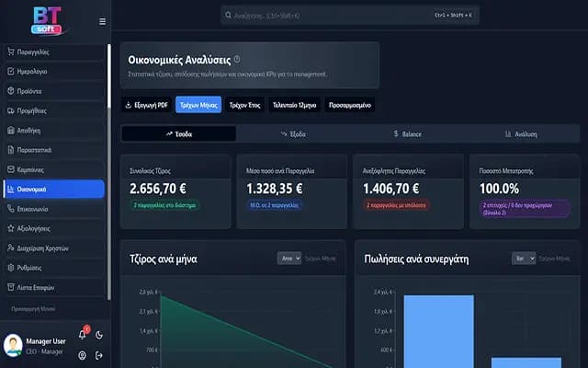Click the search magnifier icon
Screen dimensions: 588x368
click(x=228, y=15)
